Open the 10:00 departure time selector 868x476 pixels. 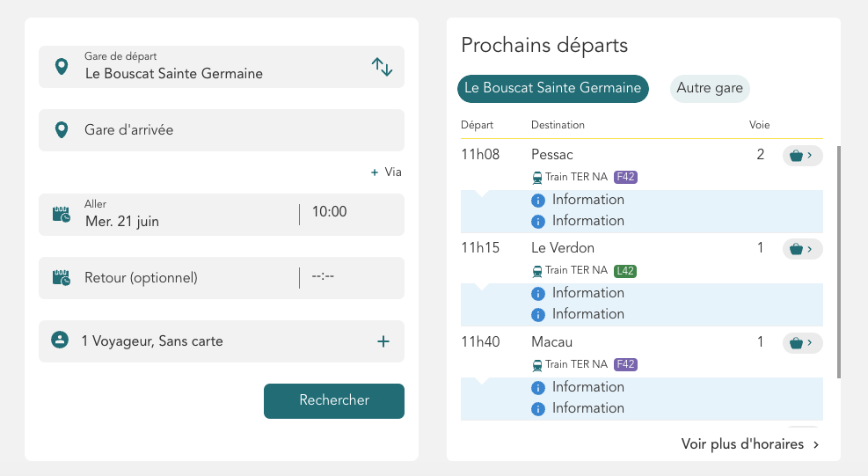point(330,212)
